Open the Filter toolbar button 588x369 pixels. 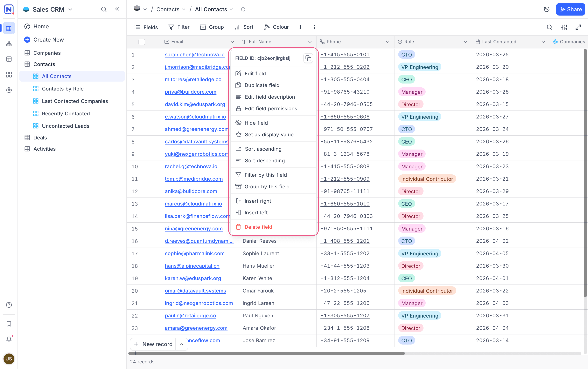point(179,27)
